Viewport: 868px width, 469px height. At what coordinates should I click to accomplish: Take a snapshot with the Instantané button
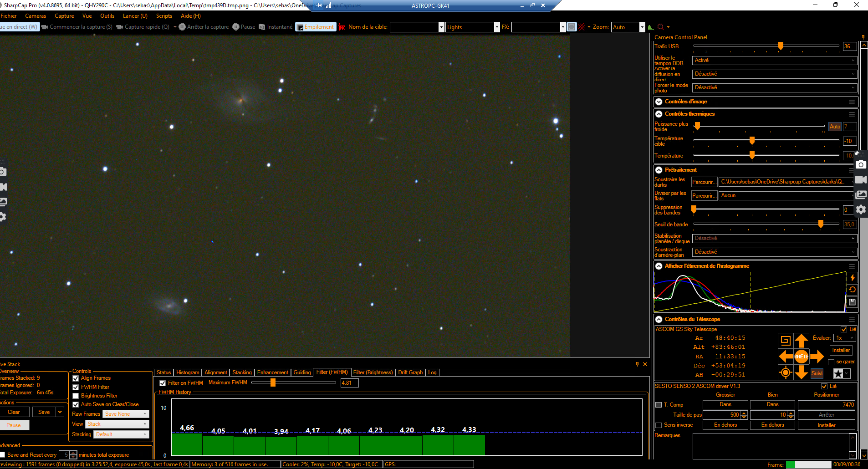(276, 27)
